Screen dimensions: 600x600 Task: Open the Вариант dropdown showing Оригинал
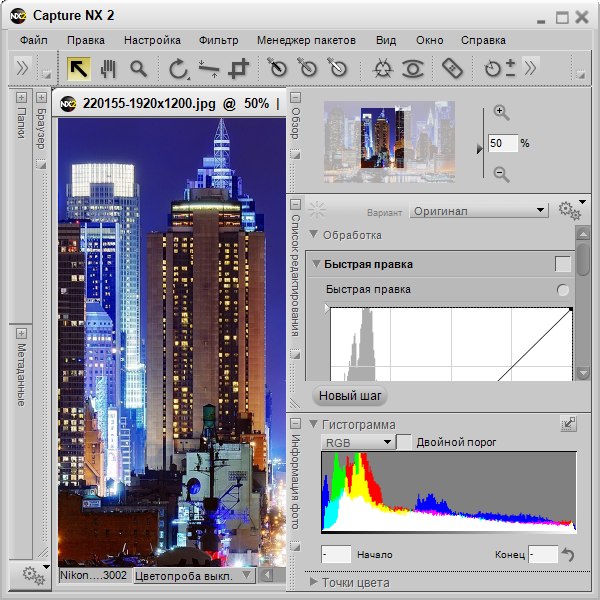479,211
